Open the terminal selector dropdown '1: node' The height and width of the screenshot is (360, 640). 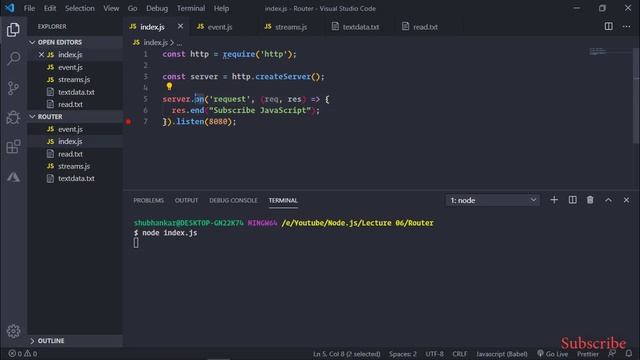coord(492,200)
